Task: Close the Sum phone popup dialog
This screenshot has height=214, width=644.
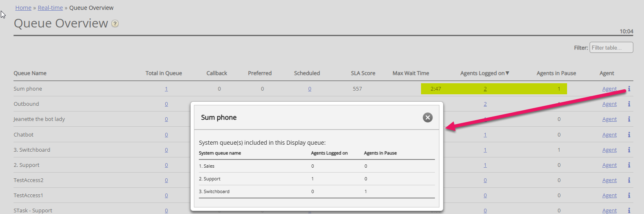Action: [x=428, y=118]
